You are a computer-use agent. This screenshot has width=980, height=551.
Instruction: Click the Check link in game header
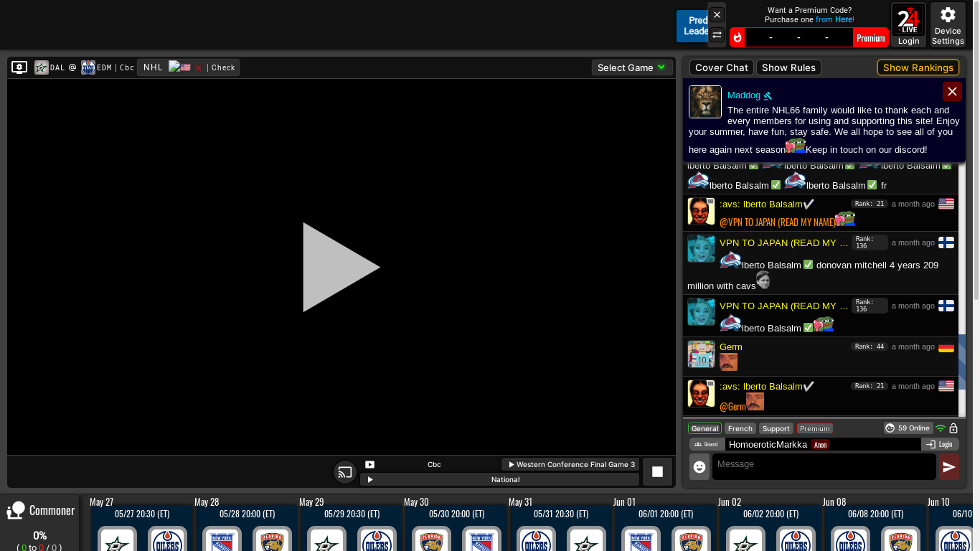pyautogui.click(x=223, y=67)
